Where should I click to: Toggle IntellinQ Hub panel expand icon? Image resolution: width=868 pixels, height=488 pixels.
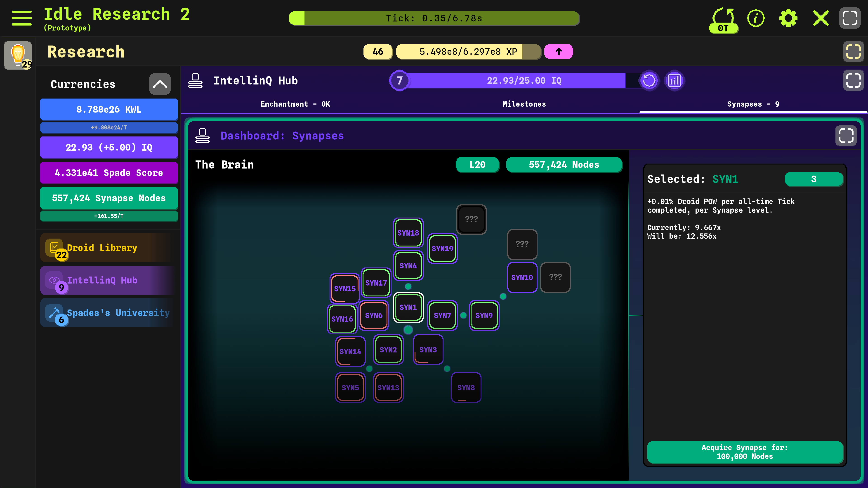pyautogui.click(x=853, y=81)
